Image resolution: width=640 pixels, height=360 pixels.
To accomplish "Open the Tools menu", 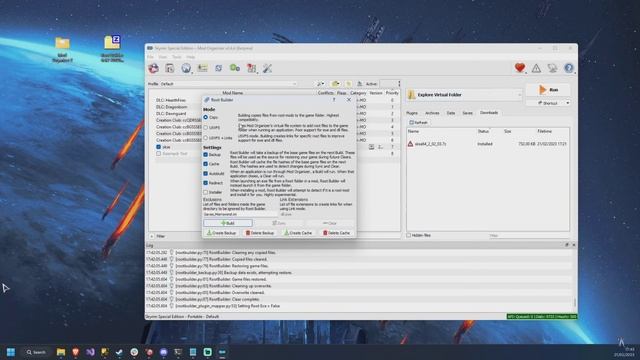I will [176, 57].
